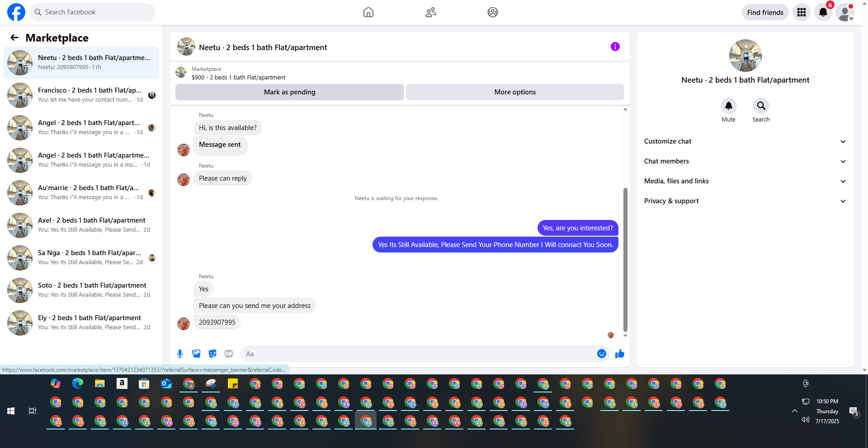Open the Sa Nga conversation

(81, 258)
